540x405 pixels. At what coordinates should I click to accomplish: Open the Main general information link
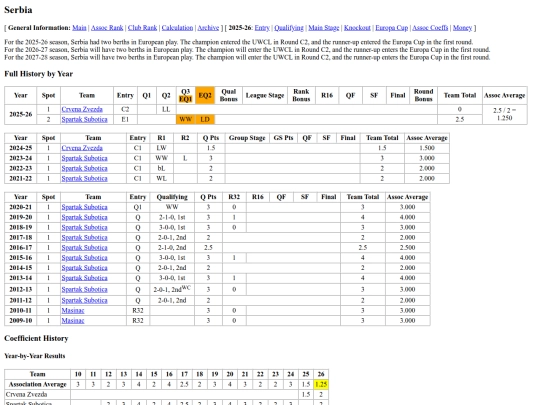(x=79, y=28)
